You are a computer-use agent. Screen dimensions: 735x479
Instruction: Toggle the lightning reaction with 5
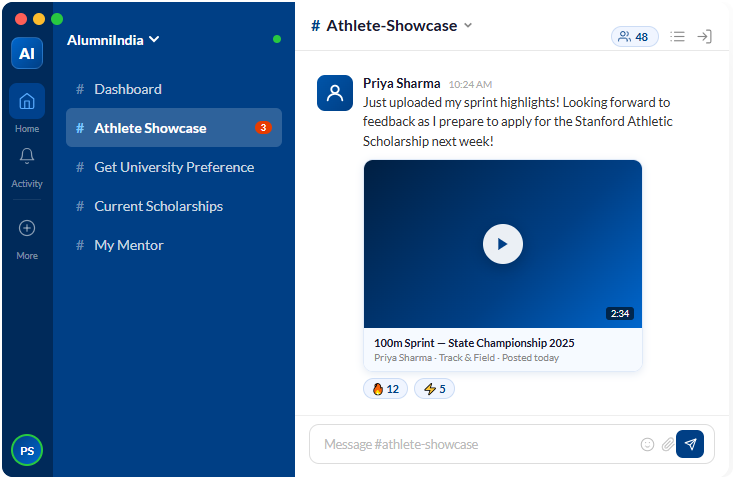coord(434,389)
